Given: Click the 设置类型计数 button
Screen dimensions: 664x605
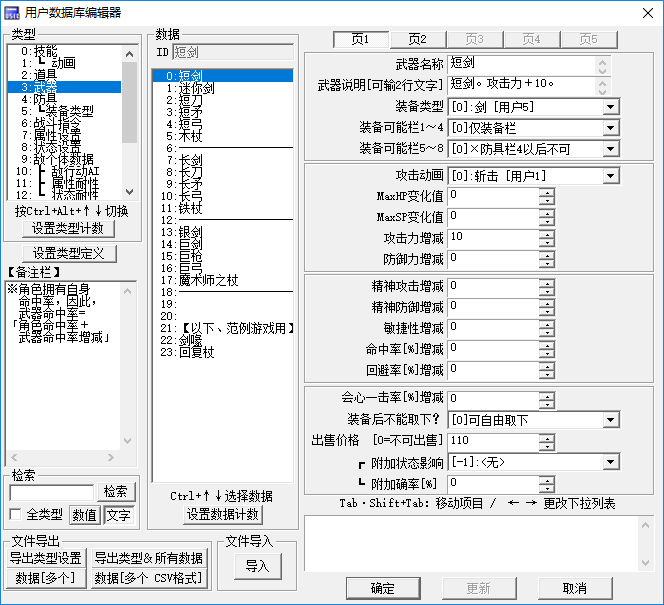Looking at the screenshot, I should click(x=68, y=229).
